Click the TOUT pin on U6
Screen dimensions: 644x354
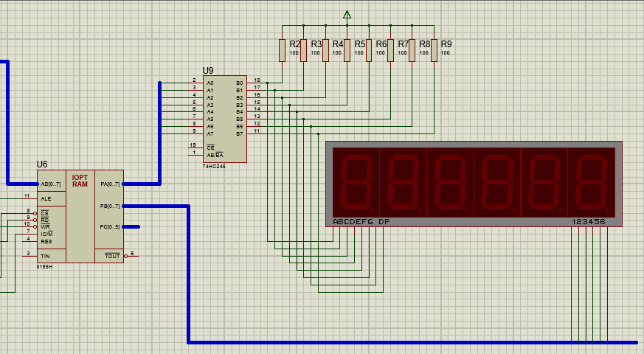pos(112,255)
